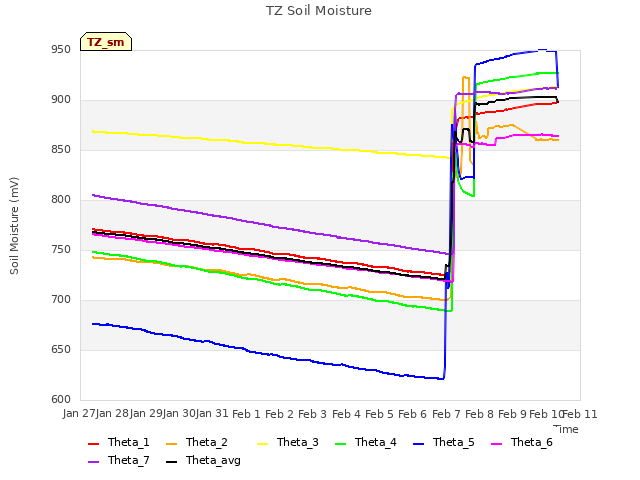Click the 850 y-axis tick label
640x480 pixels.
[x=61, y=150]
